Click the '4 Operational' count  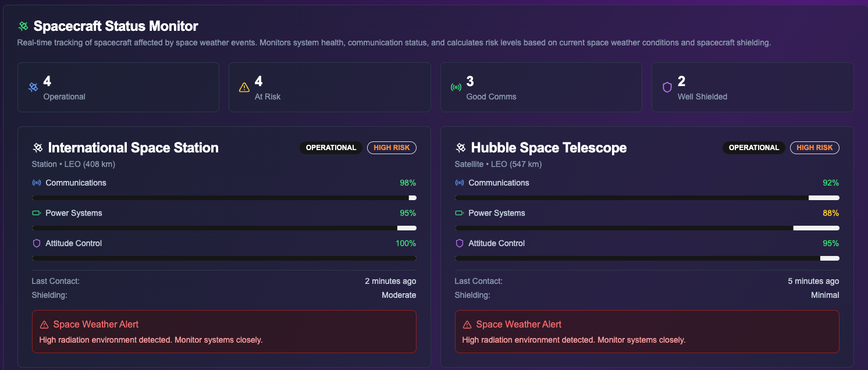coord(47,81)
